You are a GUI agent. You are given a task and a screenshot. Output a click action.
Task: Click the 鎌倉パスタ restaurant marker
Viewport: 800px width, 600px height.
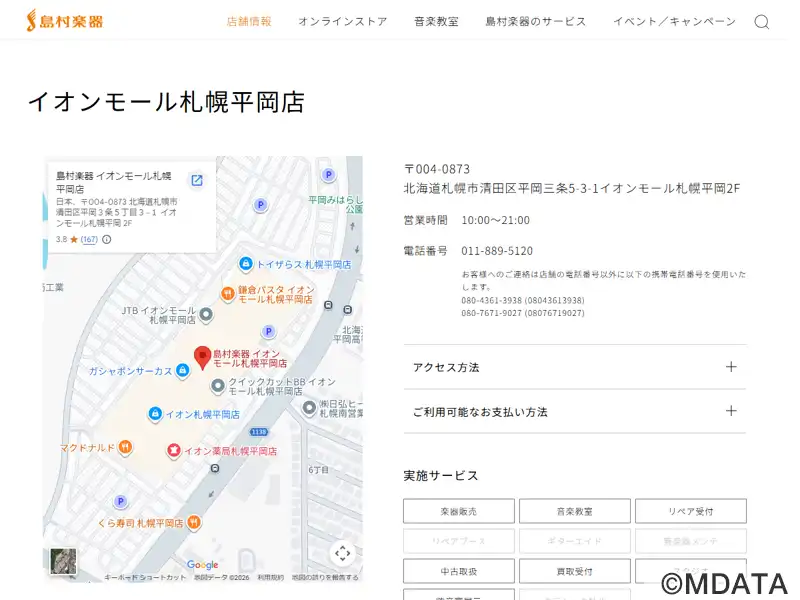click(228, 294)
